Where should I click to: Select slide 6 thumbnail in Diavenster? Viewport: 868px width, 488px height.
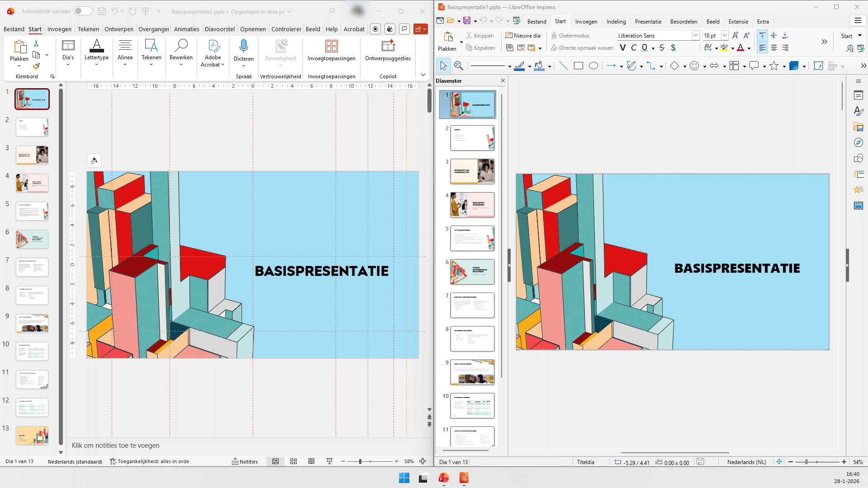472,272
